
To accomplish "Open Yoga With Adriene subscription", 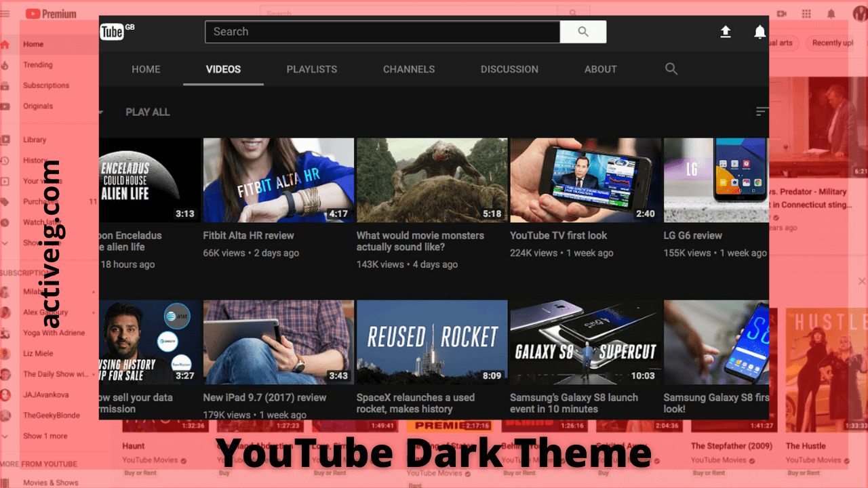I will [54, 333].
